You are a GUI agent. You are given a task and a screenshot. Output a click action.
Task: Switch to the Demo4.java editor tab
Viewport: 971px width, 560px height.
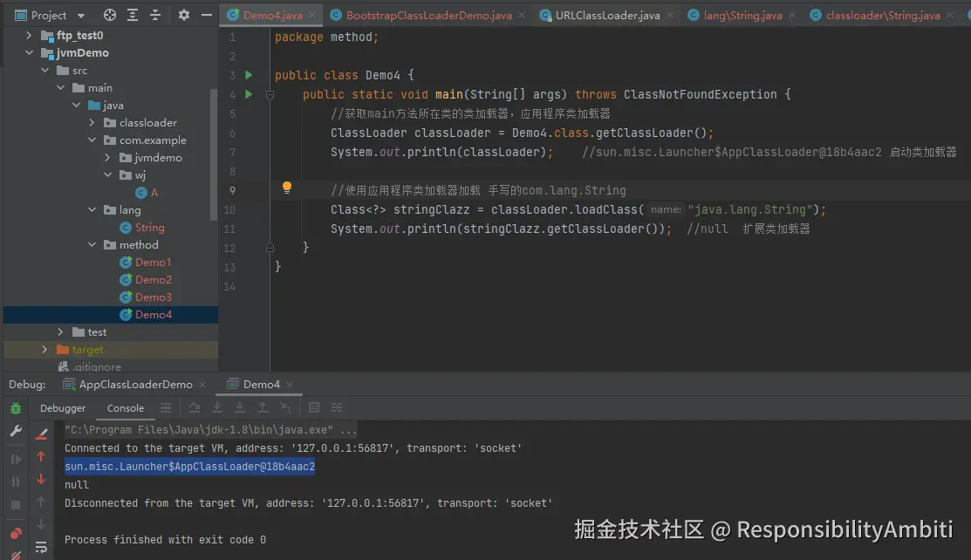click(x=272, y=16)
